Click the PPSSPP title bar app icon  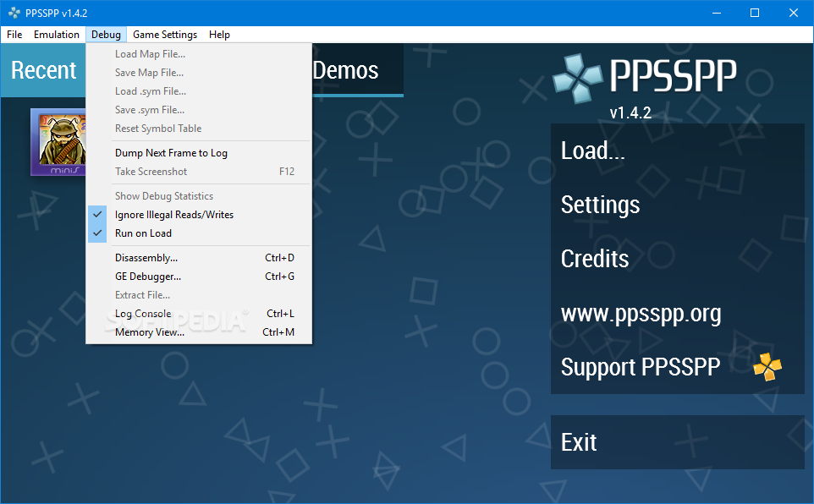pyautogui.click(x=14, y=13)
